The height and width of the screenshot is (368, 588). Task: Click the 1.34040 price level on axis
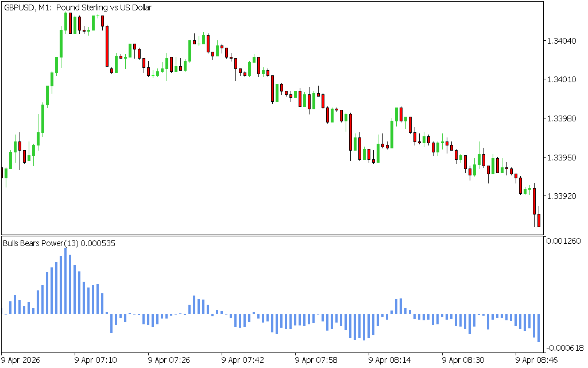(x=560, y=41)
